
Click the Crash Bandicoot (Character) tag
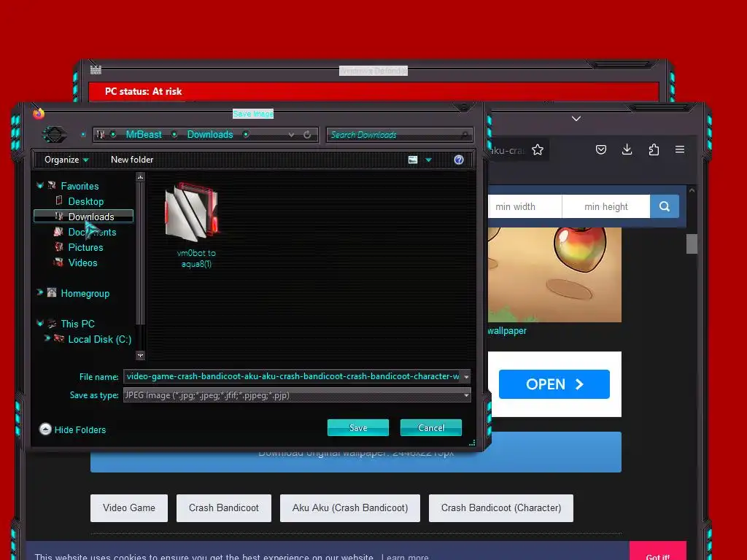pyautogui.click(x=501, y=507)
